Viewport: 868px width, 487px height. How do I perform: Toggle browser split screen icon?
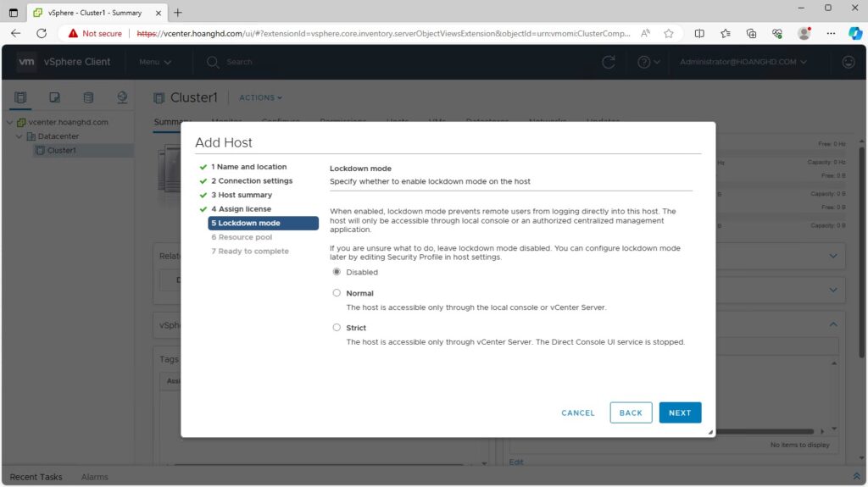[699, 33]
